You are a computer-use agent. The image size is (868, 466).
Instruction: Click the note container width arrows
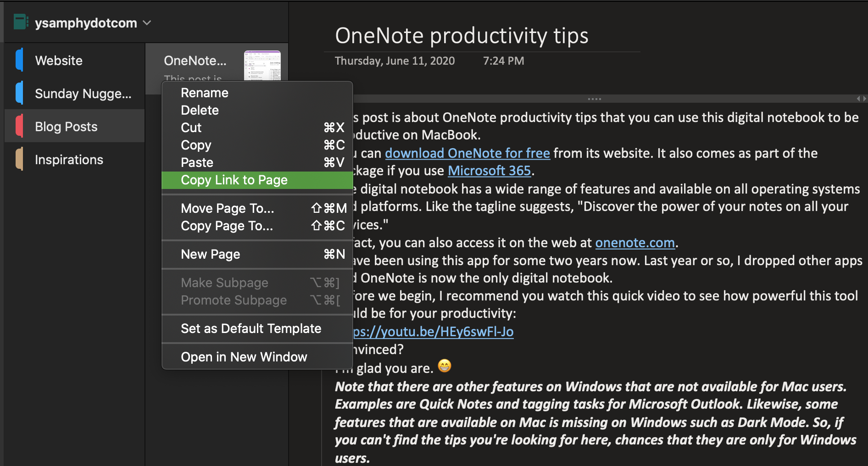pos(862,99)
